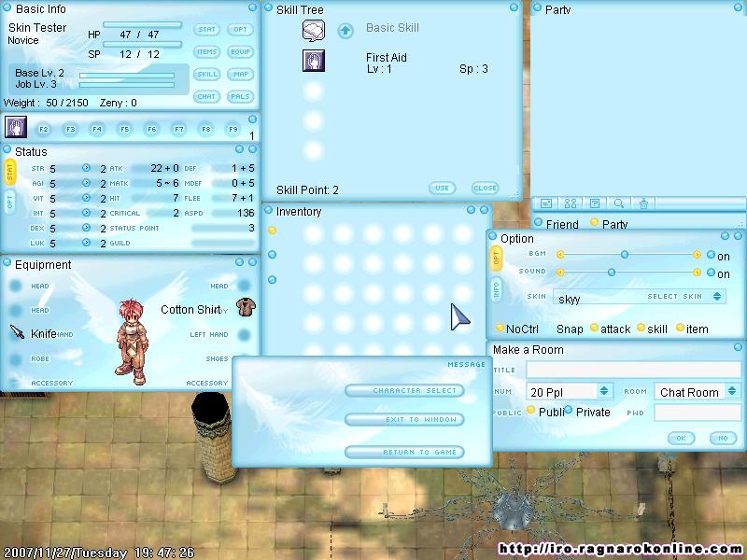Screen dimensions: 747x560
Task: Click the trash delete icon in Party toolbar
Action: tap(643, 203)
